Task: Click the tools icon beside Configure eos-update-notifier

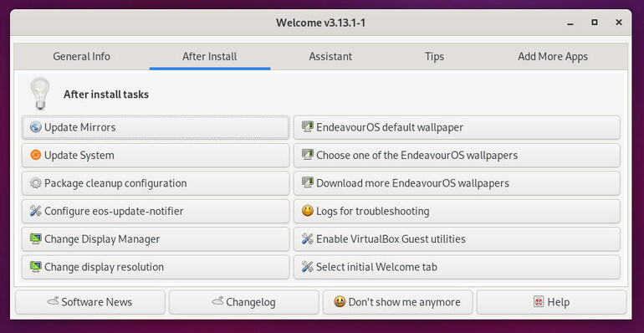Action: point(36,212)
